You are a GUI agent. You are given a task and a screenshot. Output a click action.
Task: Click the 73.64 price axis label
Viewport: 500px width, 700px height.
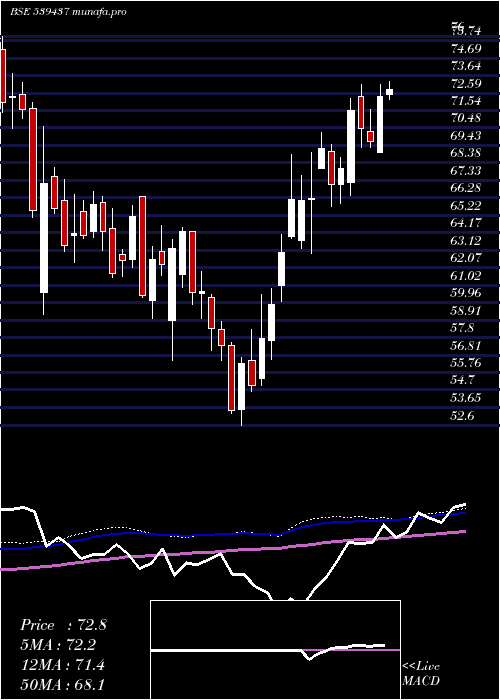click(466, 66)
